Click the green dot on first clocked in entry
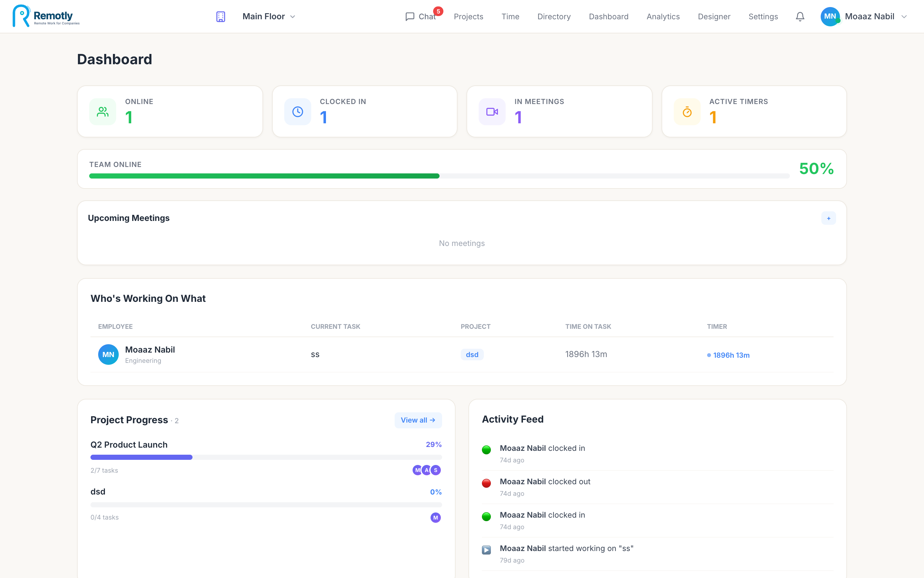 pos(486,450)
